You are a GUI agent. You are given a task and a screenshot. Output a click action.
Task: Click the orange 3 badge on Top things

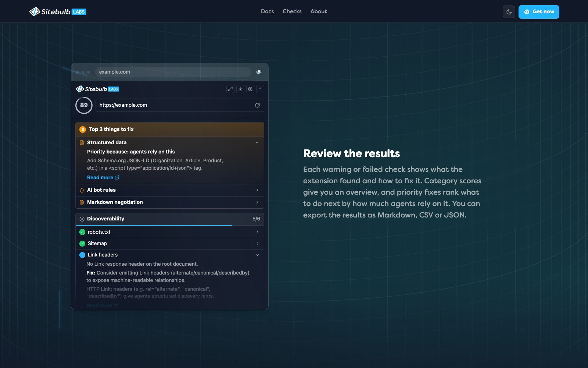(83, 130)
